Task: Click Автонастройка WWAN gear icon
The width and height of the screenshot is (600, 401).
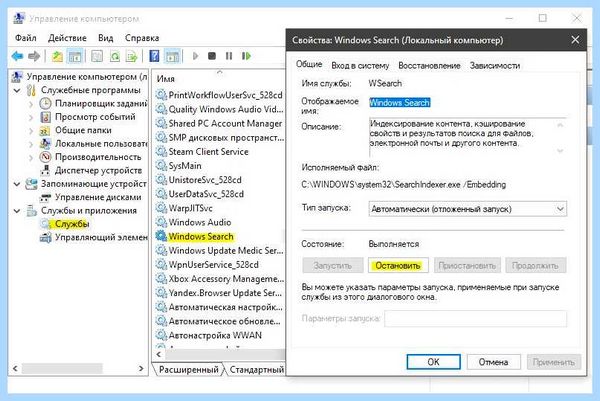Action: coord(161,335)
